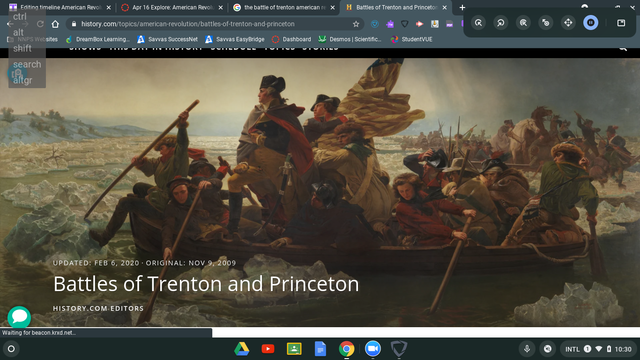Open the green chat bubble widget

click(x=19, y=317)
